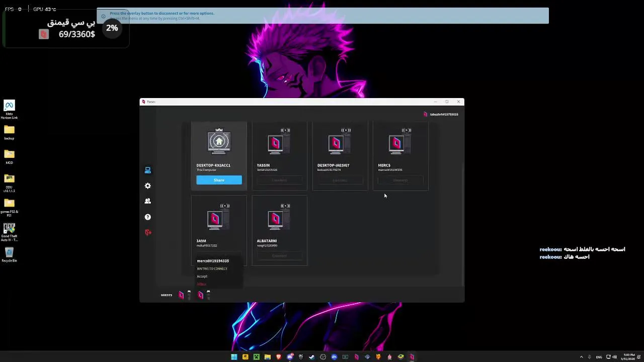Click the ENG language indicator in tray

pos(599,357)
